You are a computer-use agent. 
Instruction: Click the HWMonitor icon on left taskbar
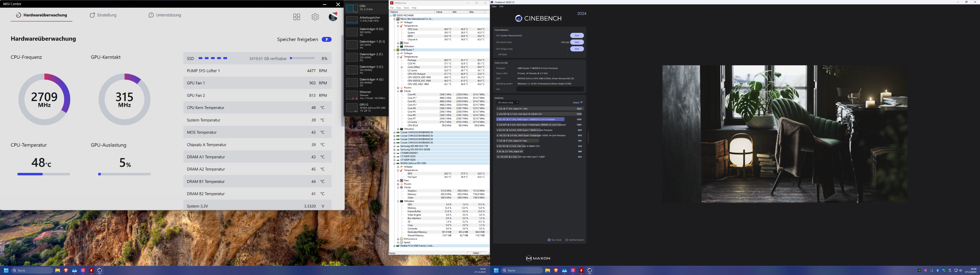[91, 270]
